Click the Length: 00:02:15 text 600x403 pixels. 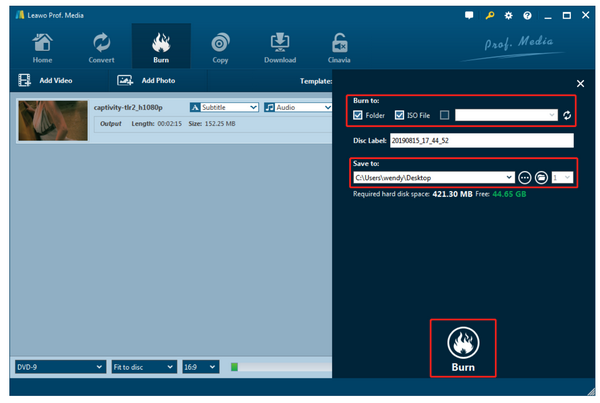point(157,124)
